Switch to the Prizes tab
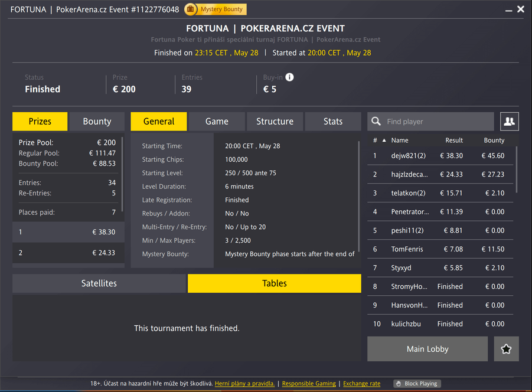Viewport: 532px width, 392px height. tap(40, 122)
